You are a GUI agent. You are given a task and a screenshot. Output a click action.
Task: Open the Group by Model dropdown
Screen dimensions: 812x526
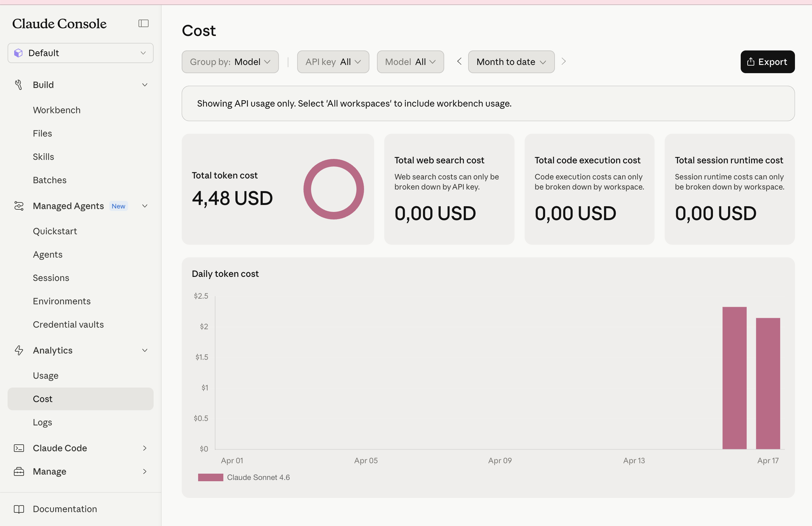click(x=230, y=62)
